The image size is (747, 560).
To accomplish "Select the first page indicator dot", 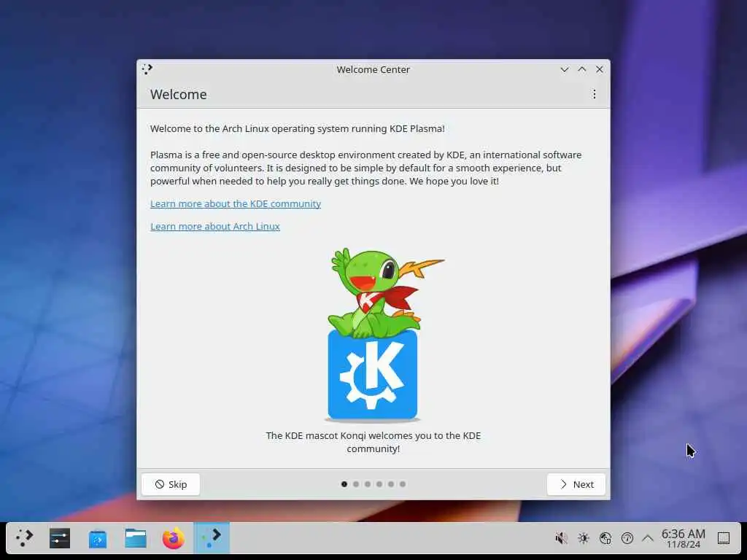I will click(x=344, y=484).
